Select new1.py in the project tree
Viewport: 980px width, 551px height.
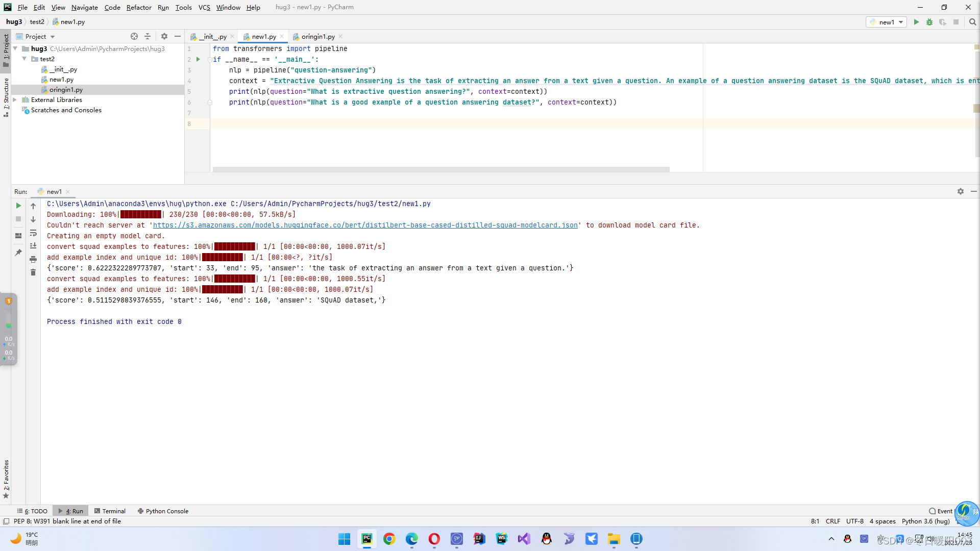(x=61, y=79)
